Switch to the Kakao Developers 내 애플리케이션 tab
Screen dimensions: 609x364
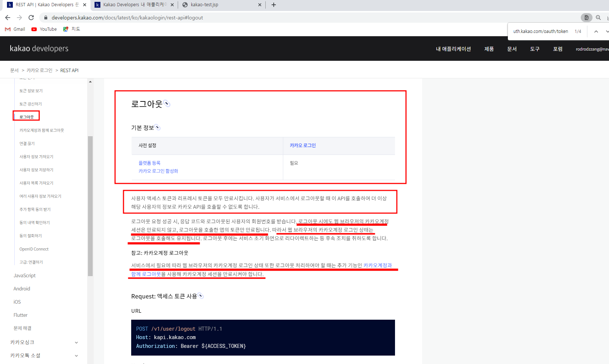tap(134, 5)
